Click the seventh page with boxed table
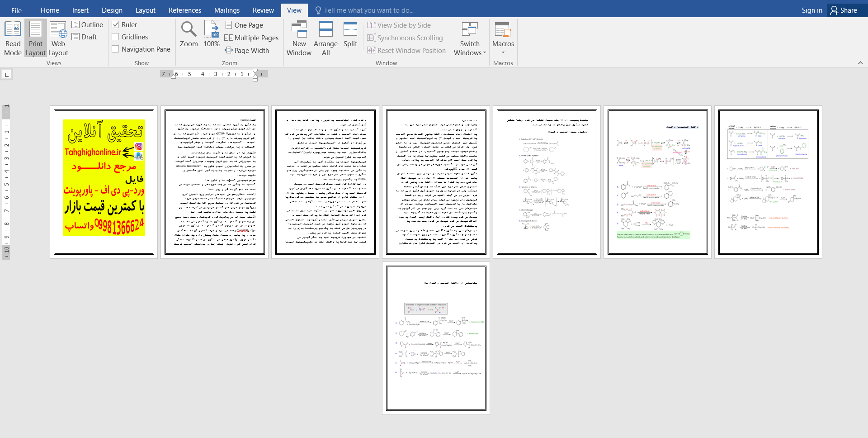 (x=769, y=182)
